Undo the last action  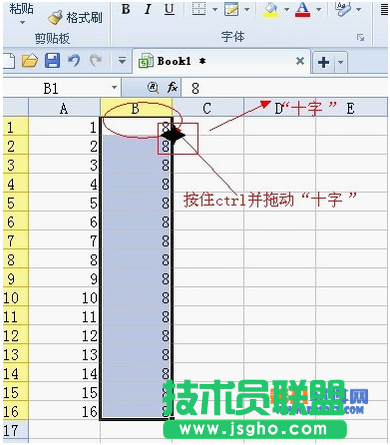74,61
